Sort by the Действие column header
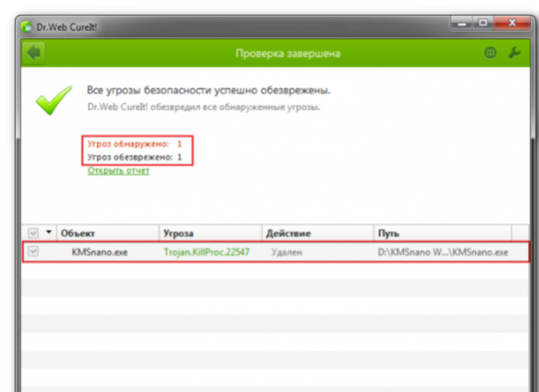 tap(318, 233)
